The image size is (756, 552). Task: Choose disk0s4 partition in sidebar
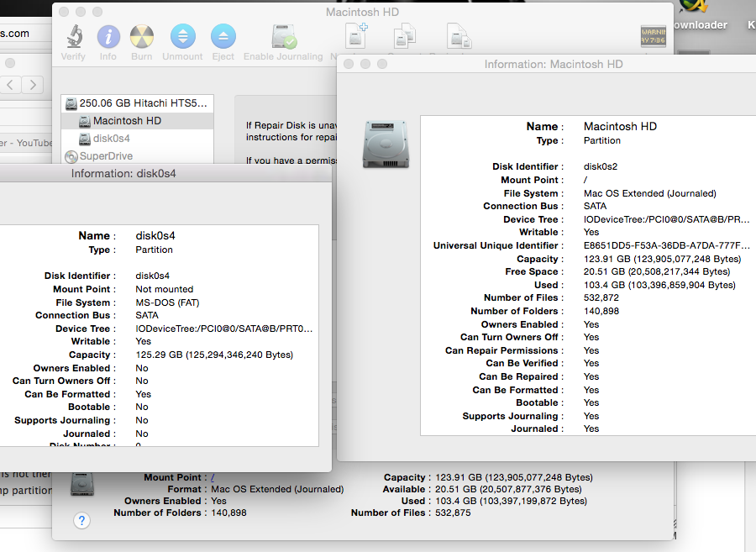click(111, 139)
